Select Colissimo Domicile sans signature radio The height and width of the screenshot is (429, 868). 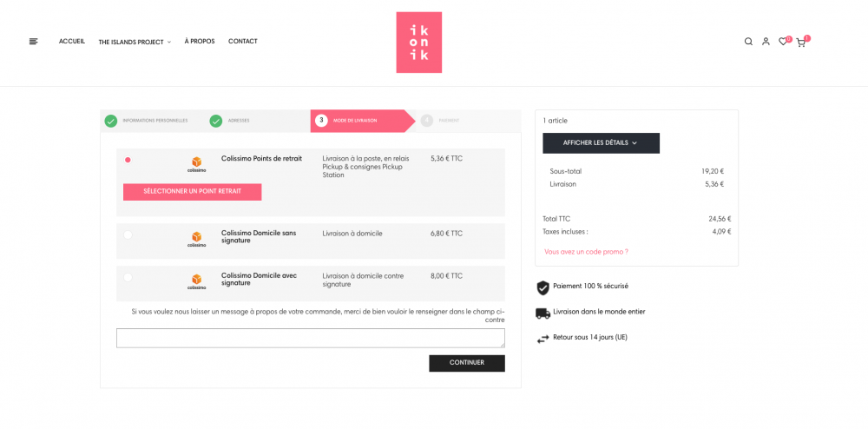[x=128, y=234]
